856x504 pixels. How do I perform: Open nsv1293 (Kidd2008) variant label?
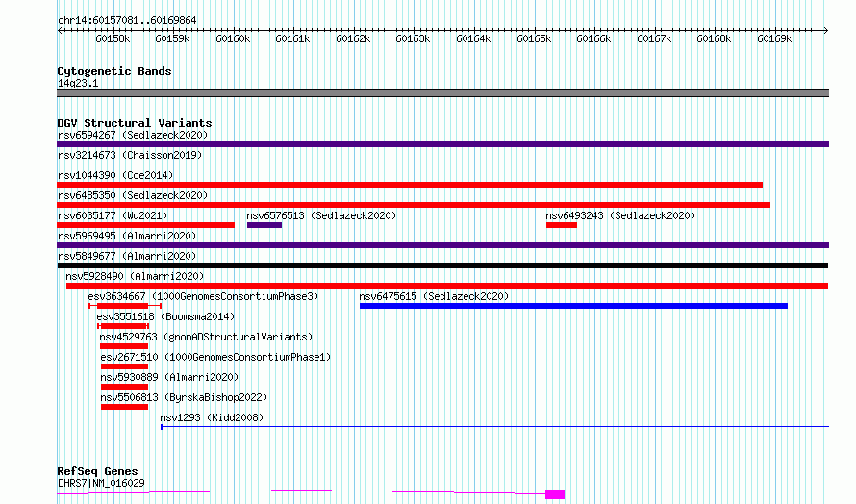click(x=212, y=417)
